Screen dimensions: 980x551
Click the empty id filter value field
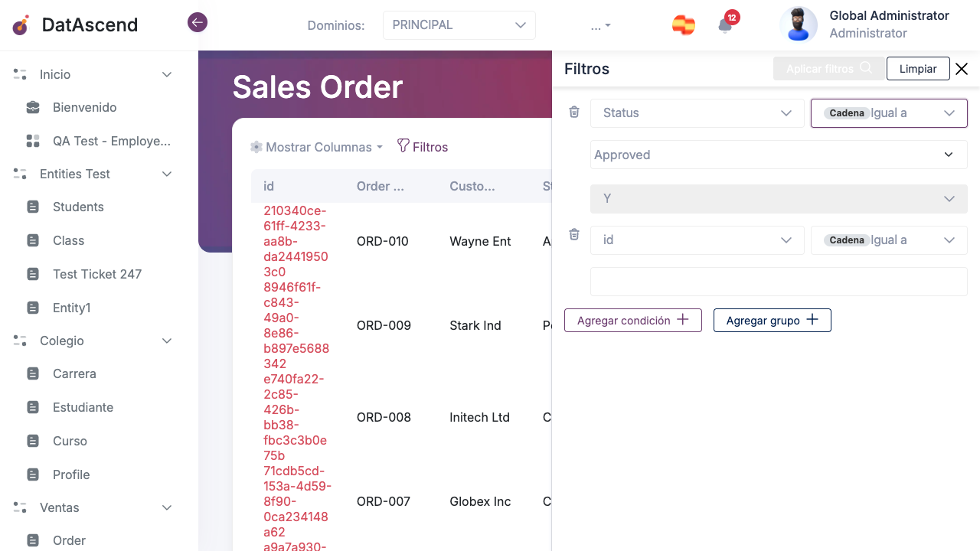click(x=779, y=282)
